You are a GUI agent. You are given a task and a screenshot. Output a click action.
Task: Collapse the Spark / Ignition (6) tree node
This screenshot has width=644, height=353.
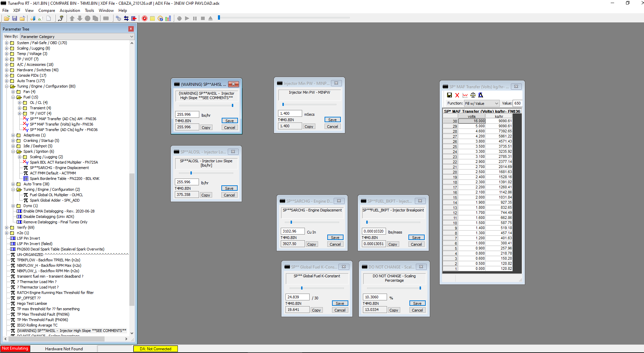tap(13, 151)
